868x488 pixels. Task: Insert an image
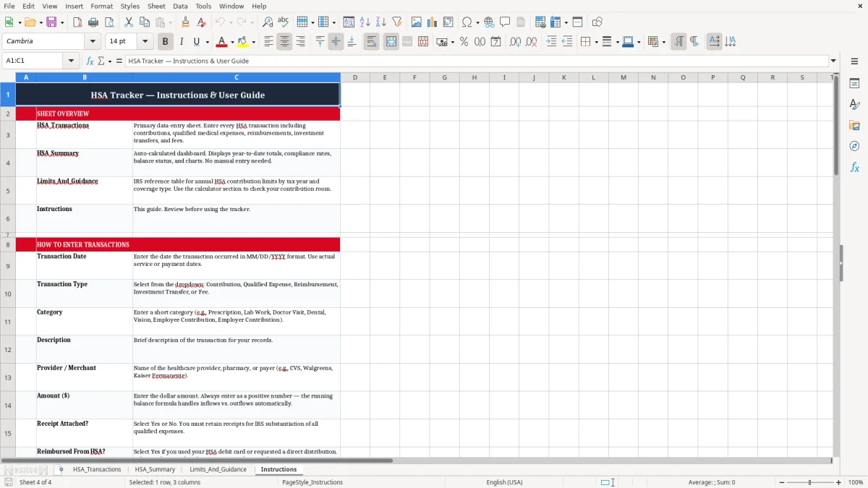[x=416, y=22]
